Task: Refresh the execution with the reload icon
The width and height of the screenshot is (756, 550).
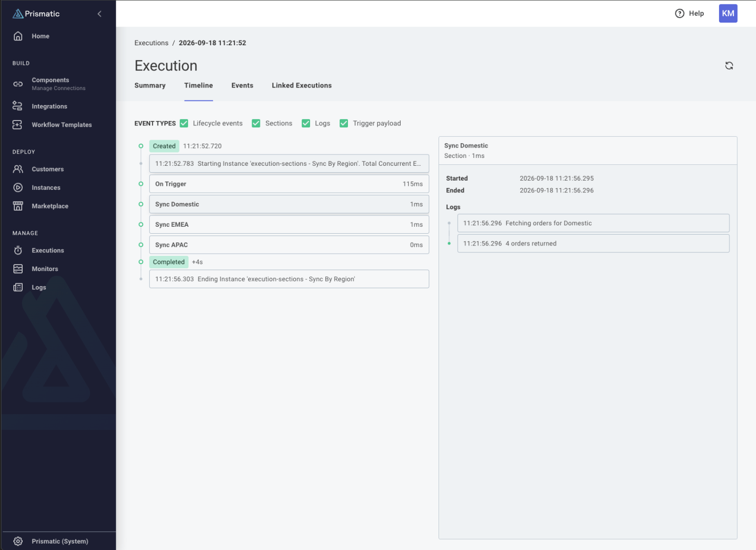Action: click(729, 65)
